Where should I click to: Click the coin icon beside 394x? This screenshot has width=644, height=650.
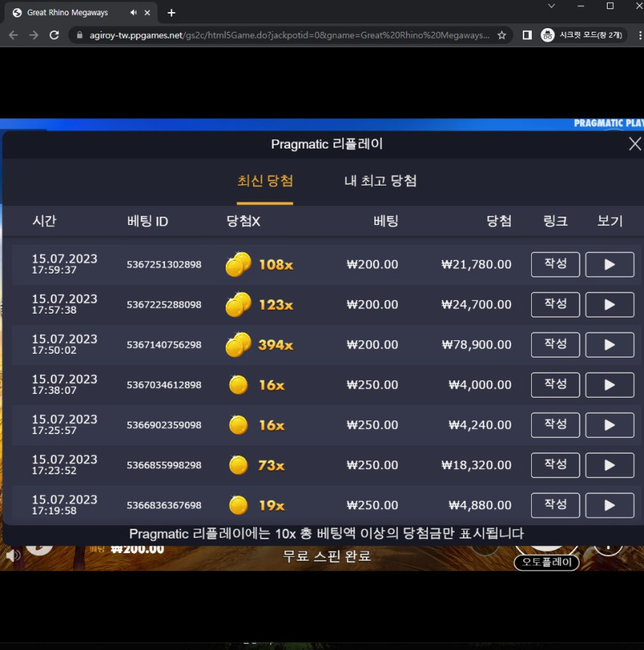tap(239, 345)
